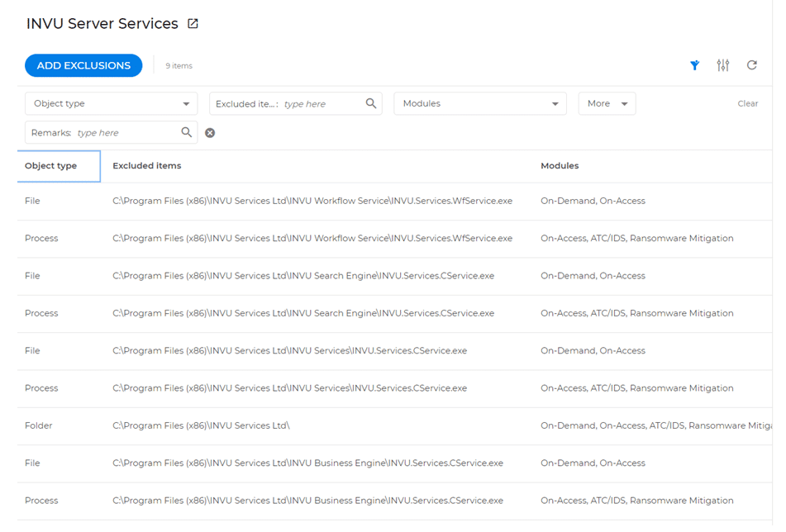Image resolution: width=786 pixels, height=532 pixels.
Task: Focus the Remarks search field
Action: [x=126, y=133]
